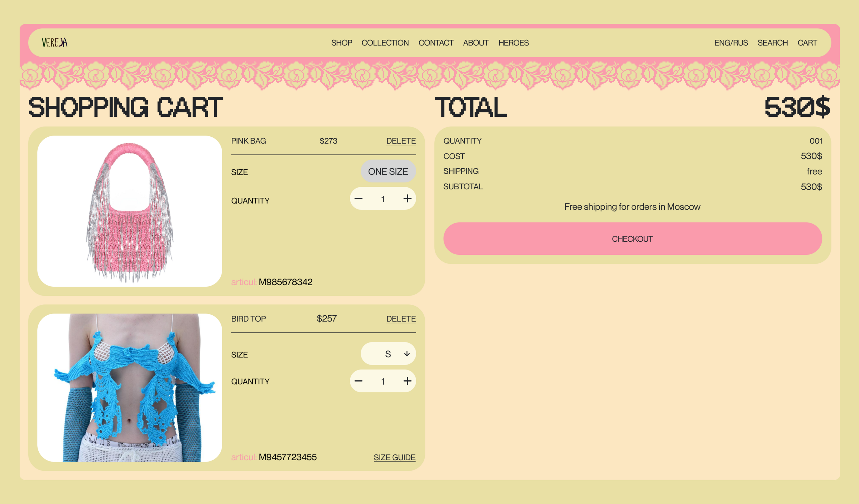Viewport: 859px width, 504px height.
Task: Delete the Pink Bag item
Action: coord(401,141)
